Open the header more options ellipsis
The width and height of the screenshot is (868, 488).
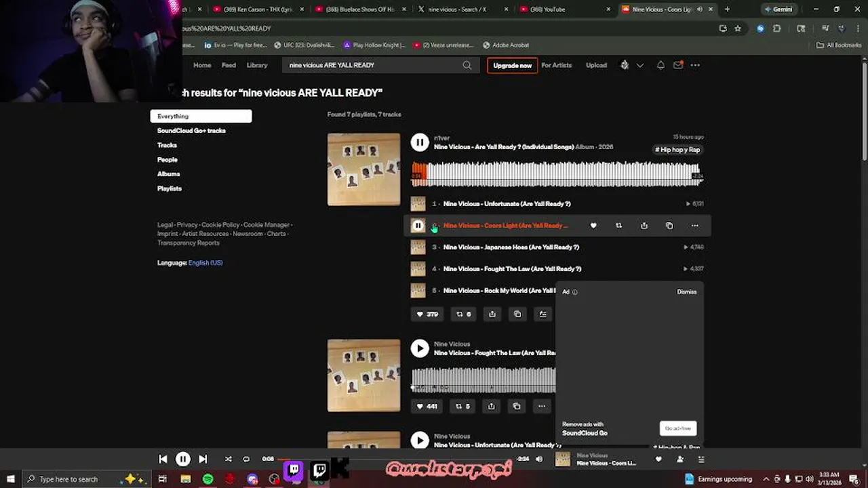[695, 65]
